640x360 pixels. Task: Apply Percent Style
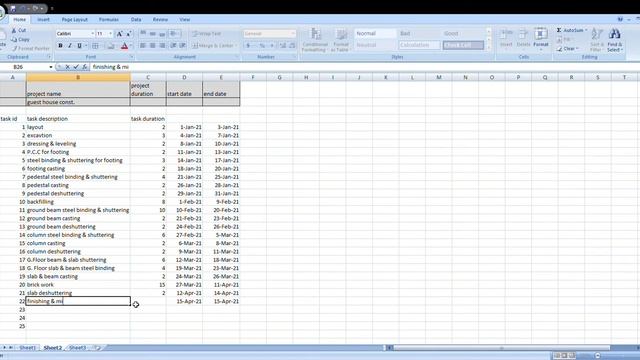point(262,46)
